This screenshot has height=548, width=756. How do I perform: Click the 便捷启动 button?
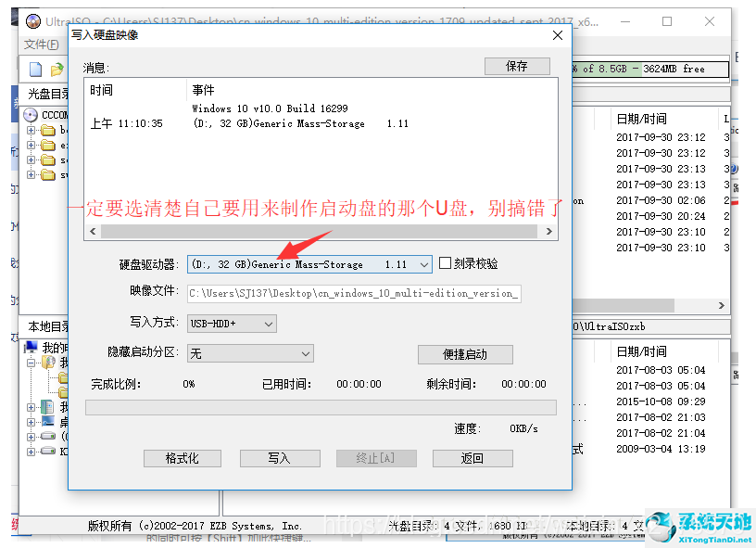click(464, 354)
